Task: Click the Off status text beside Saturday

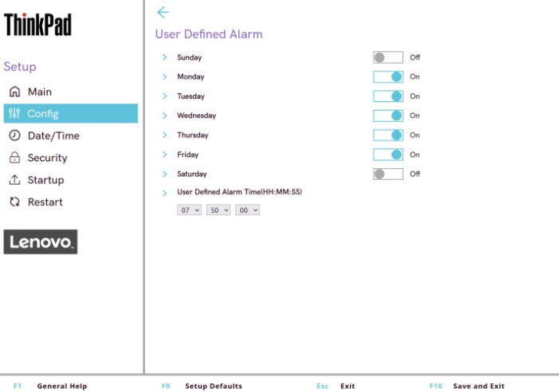Action: coord(415,174)
